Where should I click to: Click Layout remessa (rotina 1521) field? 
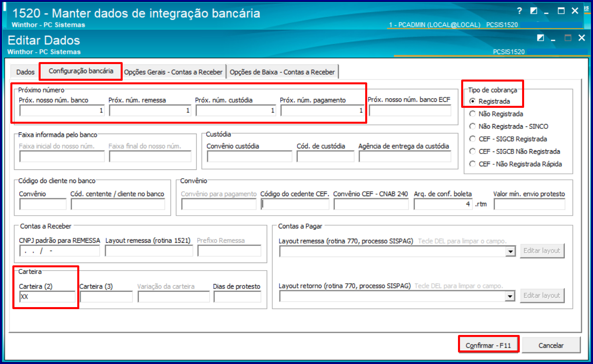click(149, 251)
